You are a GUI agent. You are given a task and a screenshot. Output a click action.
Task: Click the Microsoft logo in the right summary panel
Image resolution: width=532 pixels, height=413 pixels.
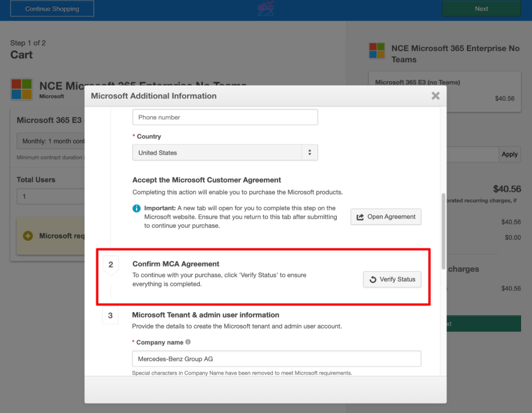[x=377, y=51]
